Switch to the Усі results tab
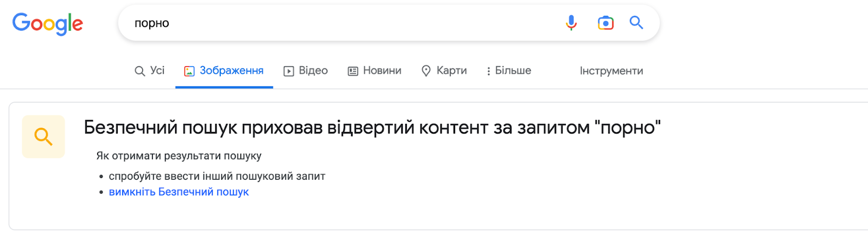This screenshot has width=868, height=246. coord(150,71)
